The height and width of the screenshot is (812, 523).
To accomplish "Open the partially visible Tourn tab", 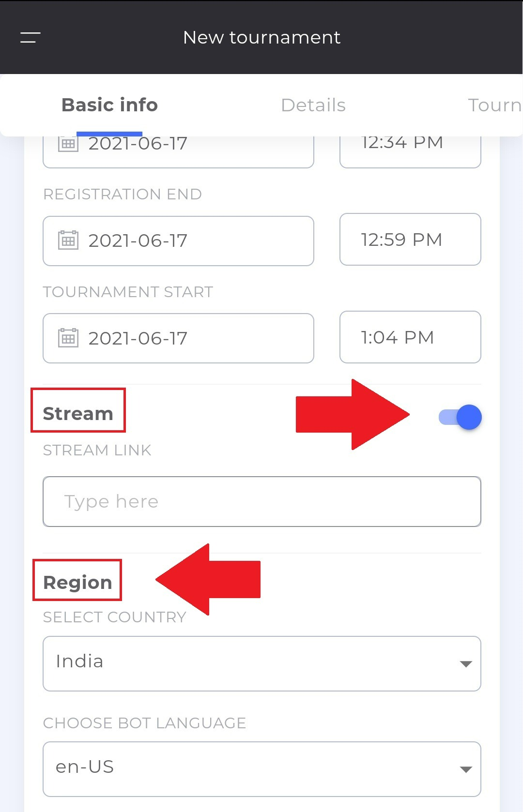I will coord(494,105).
